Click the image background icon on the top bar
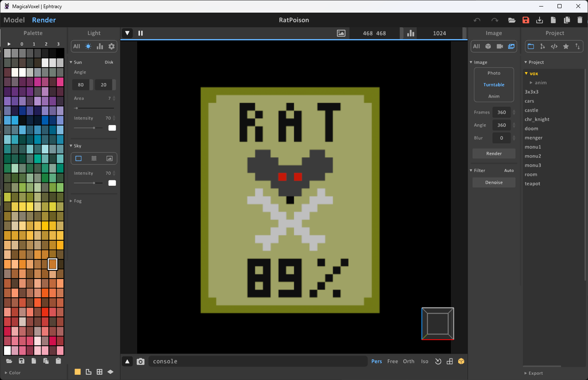This screenshot has height=380, width=588. pos(341,33)
